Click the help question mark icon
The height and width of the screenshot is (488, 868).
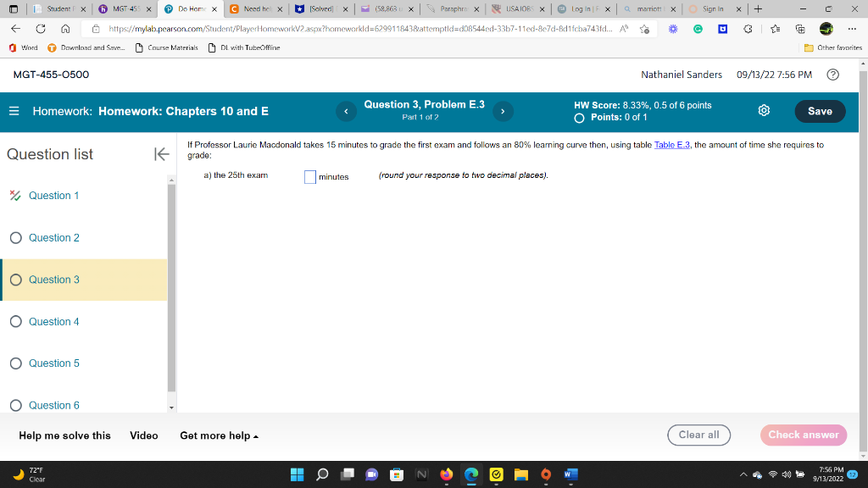(x=832, y=75)
